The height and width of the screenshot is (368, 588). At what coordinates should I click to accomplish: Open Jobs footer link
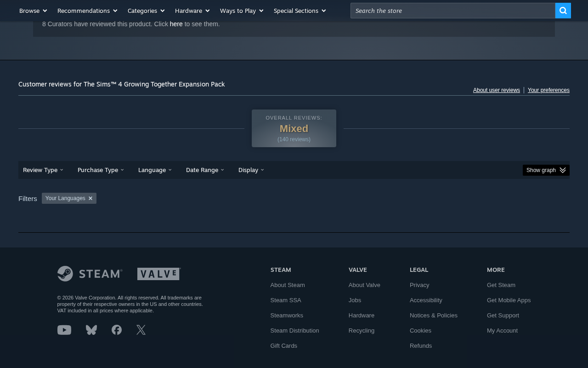pyautogui.click(x=355, y=300)
